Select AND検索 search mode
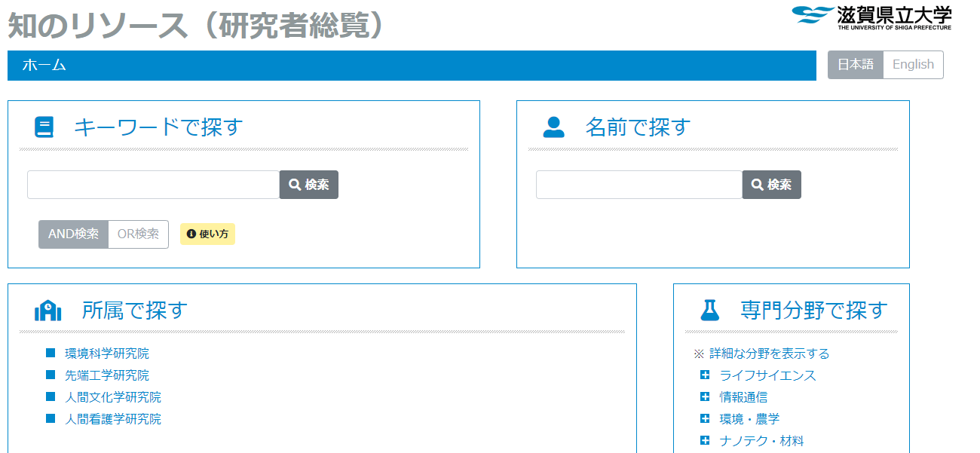The height and width of the screenshot is (453, 980). [73, 234]
